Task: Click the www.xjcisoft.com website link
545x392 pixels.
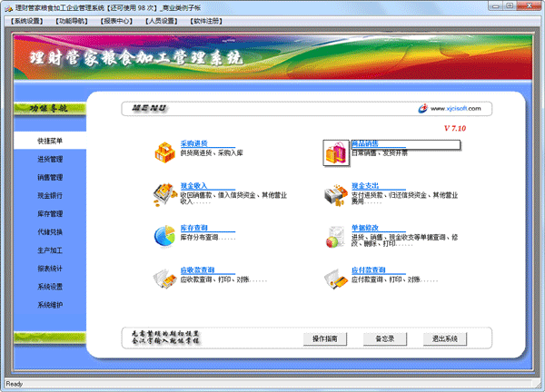Action: [461, 108]
